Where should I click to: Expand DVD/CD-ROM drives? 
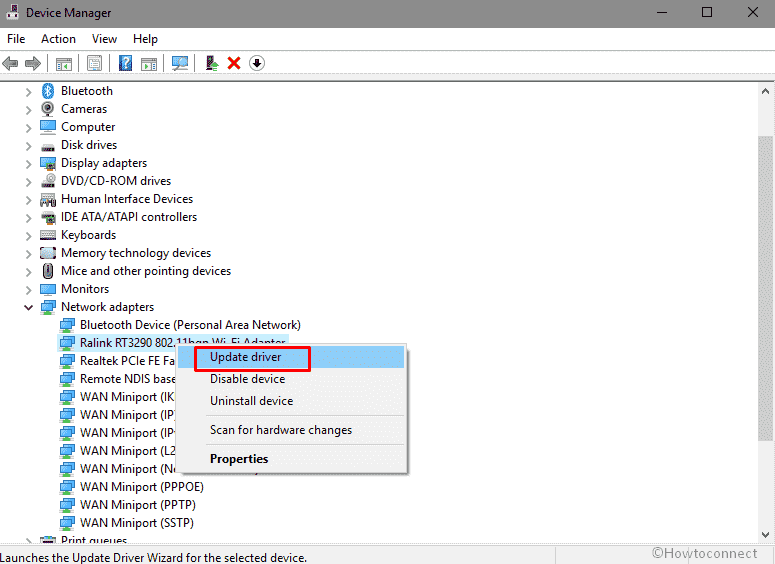[28, 182]
